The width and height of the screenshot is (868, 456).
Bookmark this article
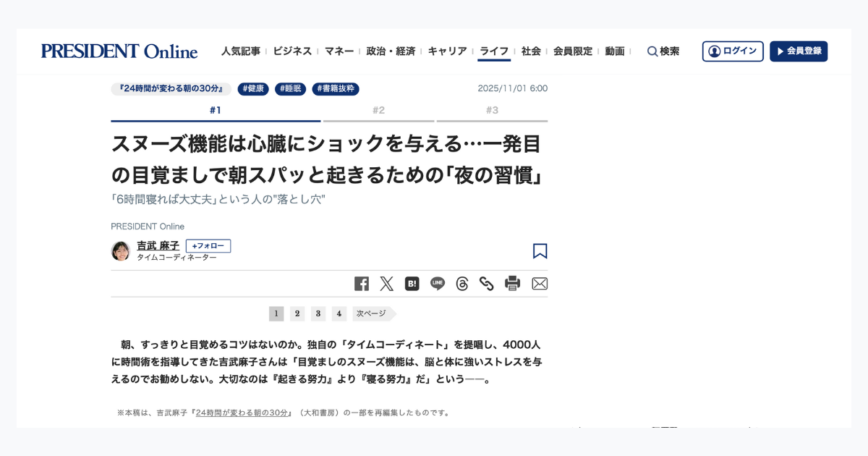click(540, 251)
